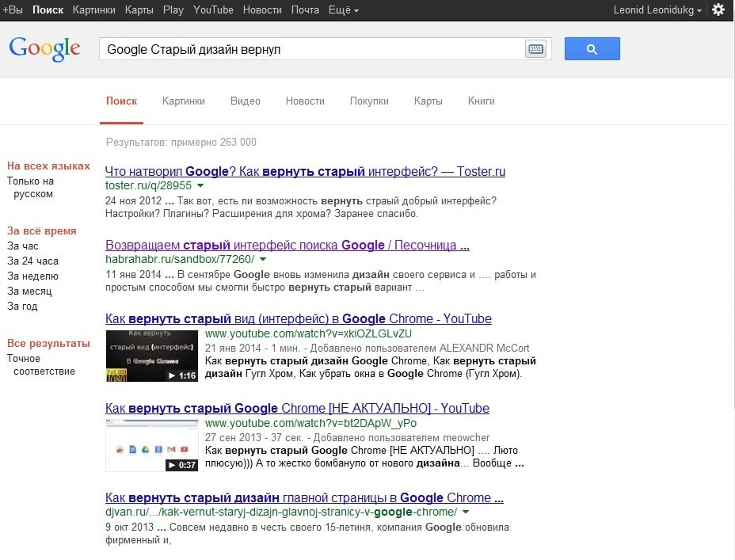Open YouTube in the top bar
Image resolution: width=735 pixels, height=560 pixels.
point(213,10)
